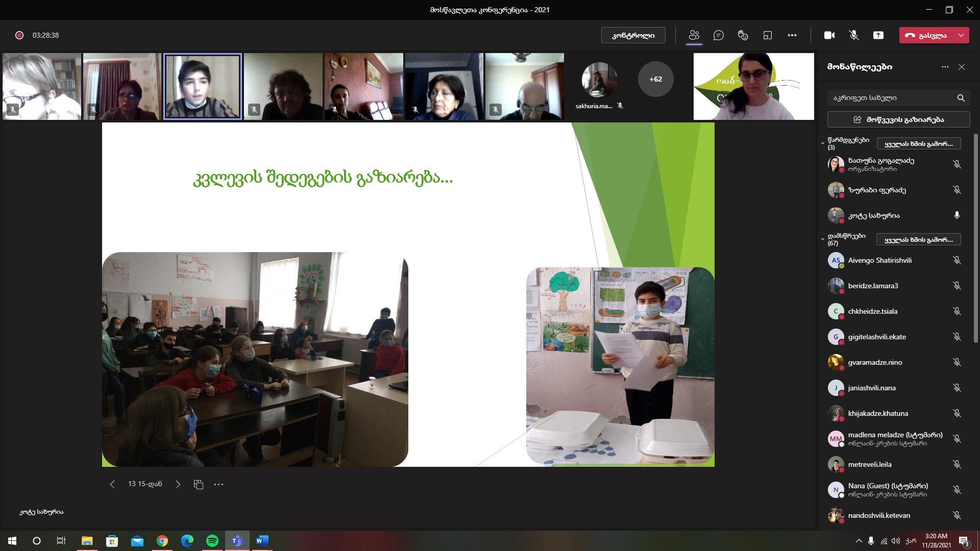The height and width of the screenshot is (551, 980).
Task: Click the recording indicator icon
Action: [x=19, y=35]
